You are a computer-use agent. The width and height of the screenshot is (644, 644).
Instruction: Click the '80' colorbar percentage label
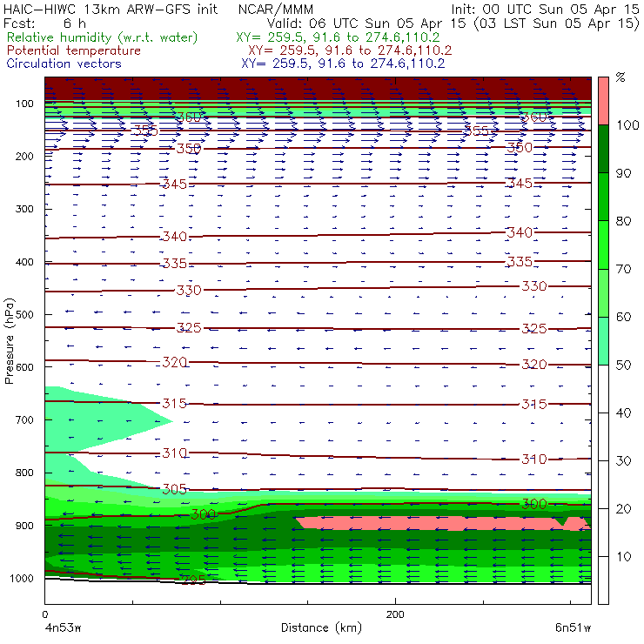coord(623,221)
